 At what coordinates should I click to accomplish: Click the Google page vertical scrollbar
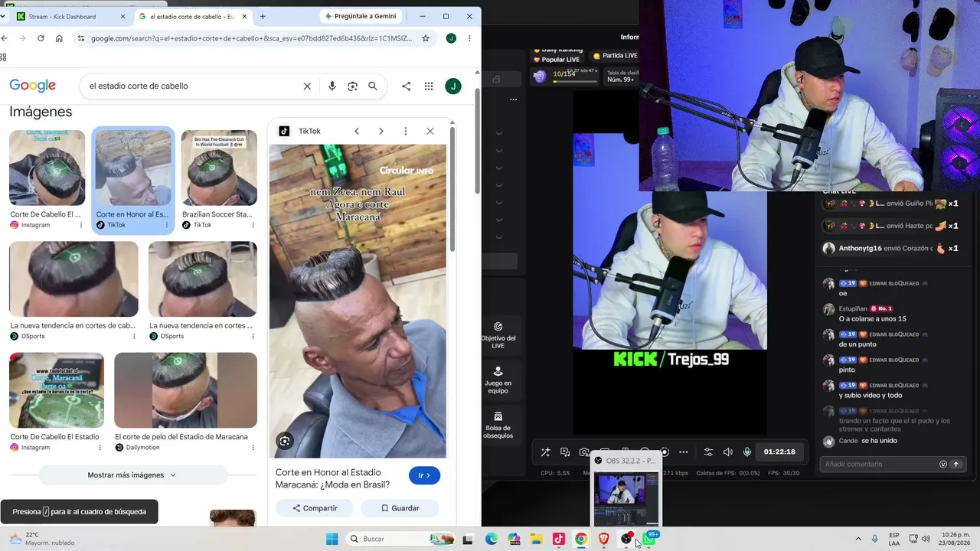(477, 142)
